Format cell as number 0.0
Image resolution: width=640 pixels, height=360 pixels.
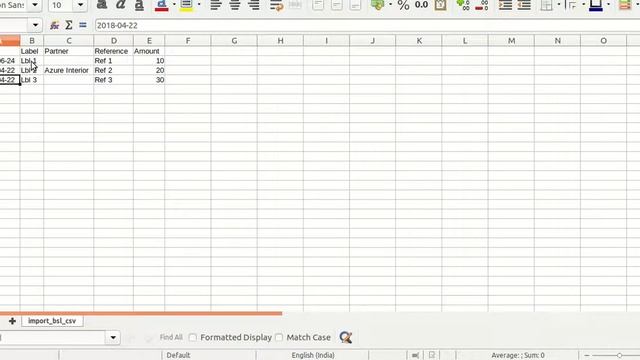[421, 5]
